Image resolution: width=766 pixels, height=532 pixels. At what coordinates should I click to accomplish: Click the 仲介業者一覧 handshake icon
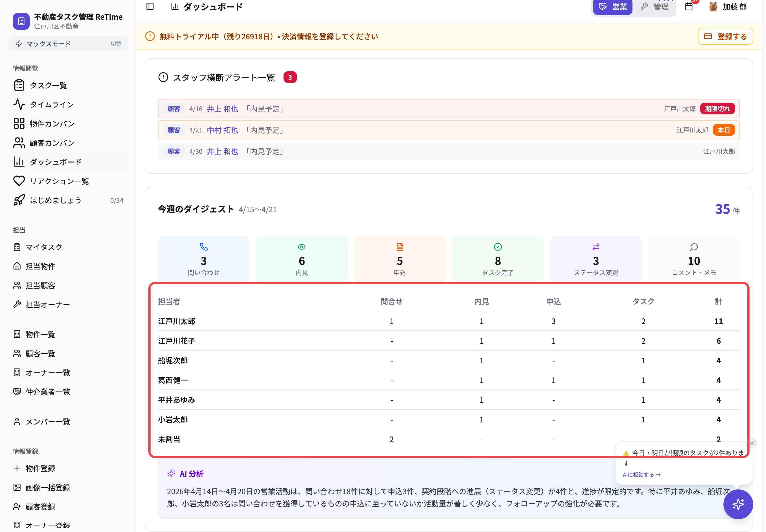click(x=17, y=392)
